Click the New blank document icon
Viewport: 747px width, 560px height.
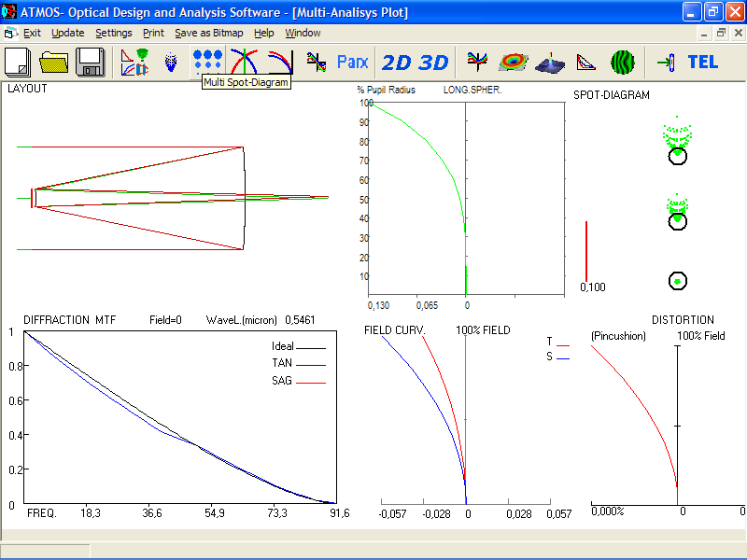click(18, 63)
